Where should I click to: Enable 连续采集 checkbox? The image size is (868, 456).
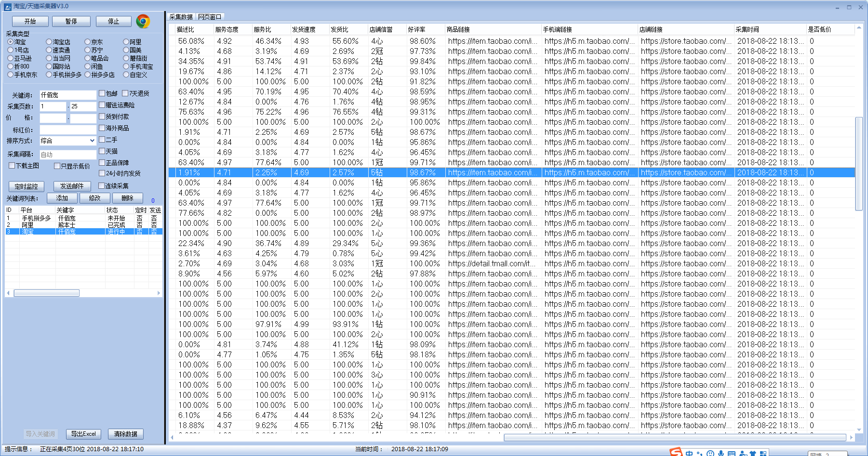point(114,186)
